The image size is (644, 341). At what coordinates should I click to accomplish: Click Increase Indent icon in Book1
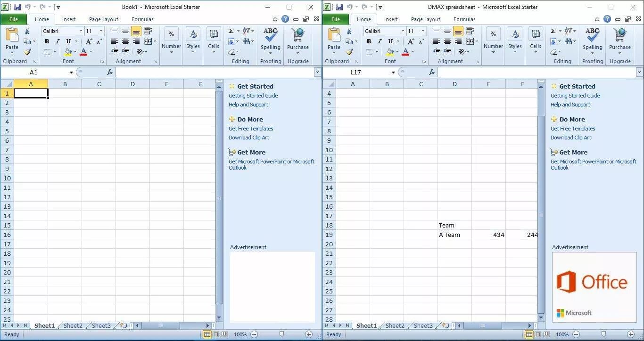125,52
